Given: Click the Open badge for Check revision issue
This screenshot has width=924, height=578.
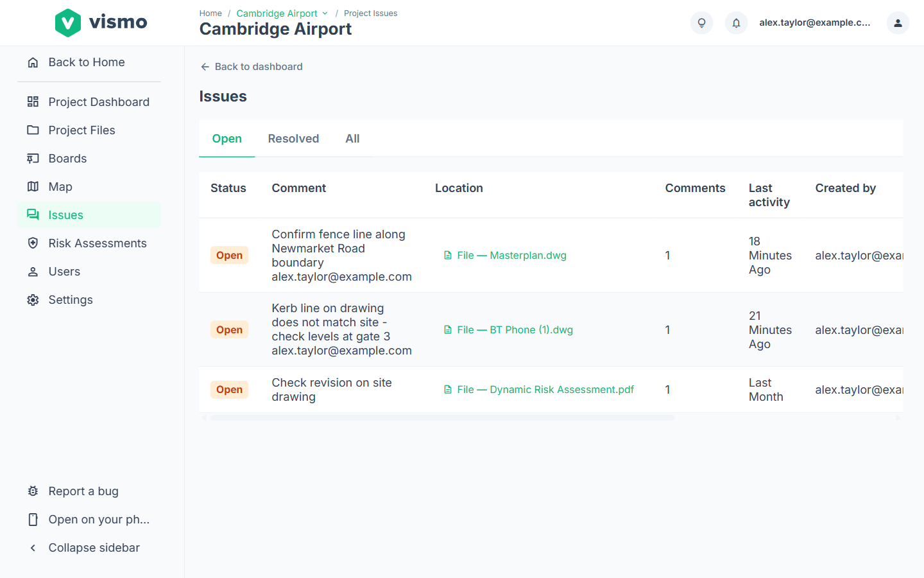Looking at the screenshot, I should (x=229, y=390).
